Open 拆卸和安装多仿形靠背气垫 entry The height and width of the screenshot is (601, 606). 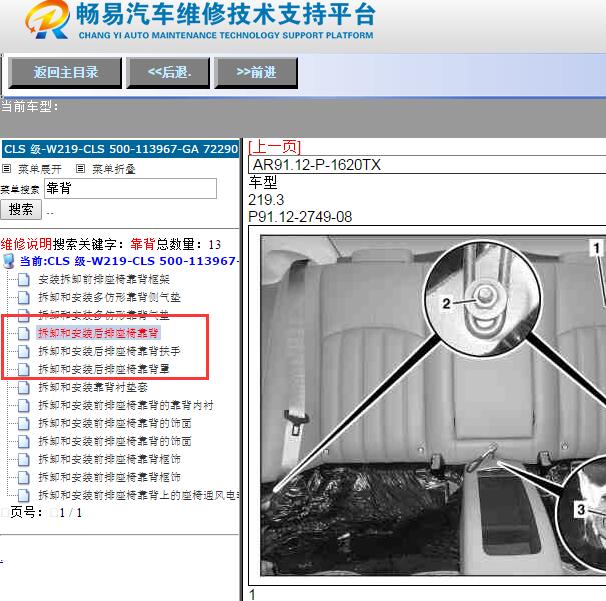click(104, 315)
